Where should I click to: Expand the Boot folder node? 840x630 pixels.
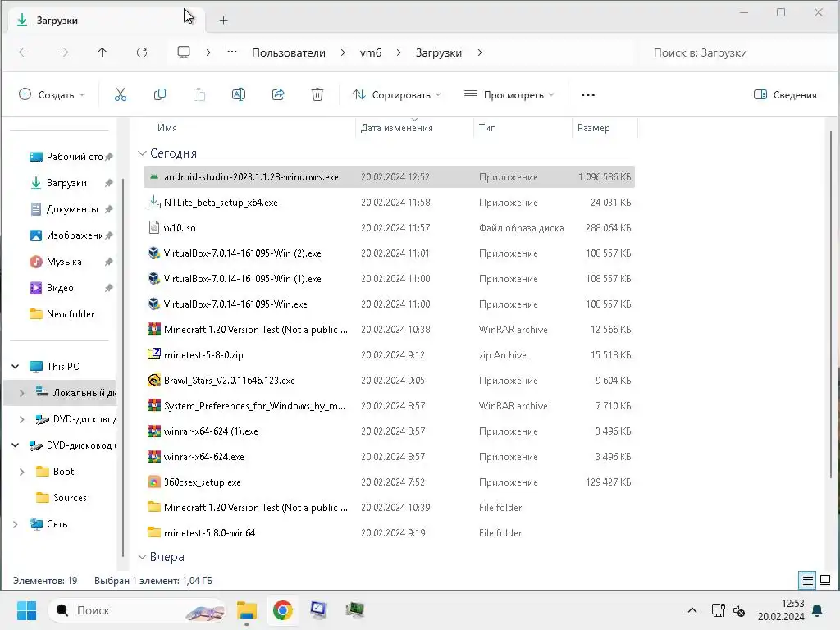point(21,472)
